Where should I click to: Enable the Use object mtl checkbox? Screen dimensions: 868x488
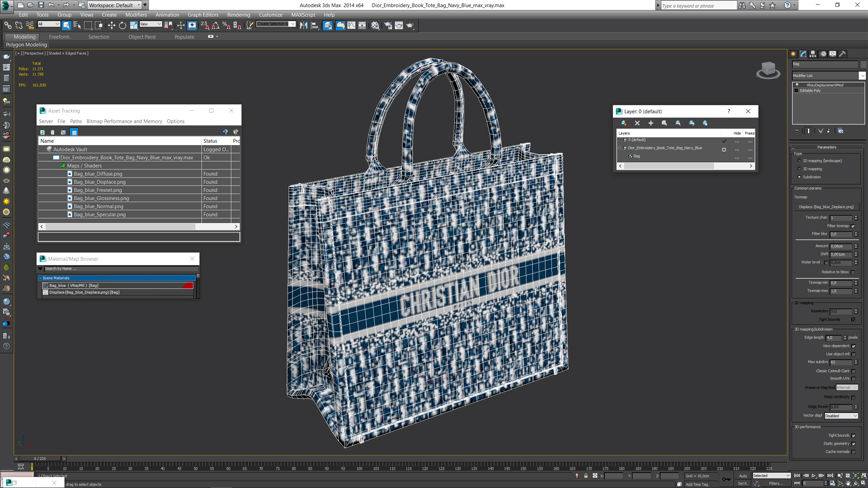(x=854, y=354)
